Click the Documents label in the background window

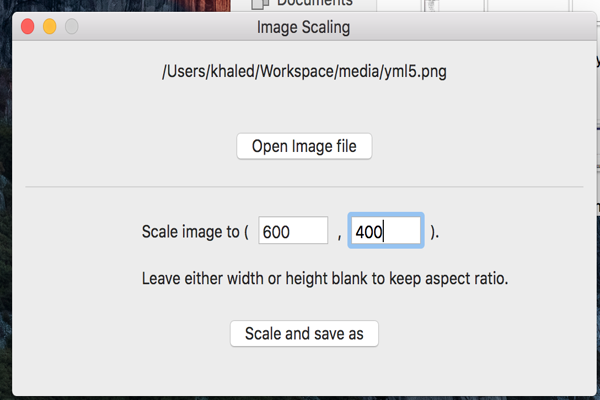(x=315, y=3)
